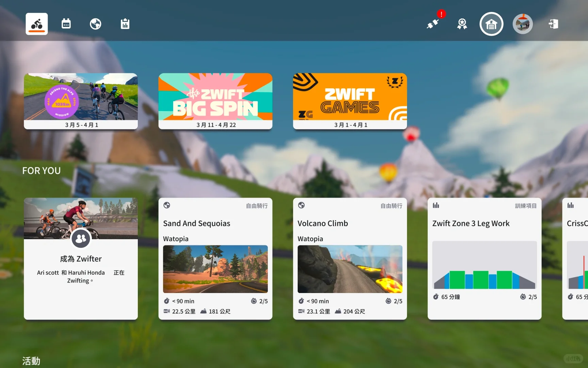This screenshot has height=368, width=588.
Task: Click the group riders icon
Action: pyautogui.click(x=81, y=239)
